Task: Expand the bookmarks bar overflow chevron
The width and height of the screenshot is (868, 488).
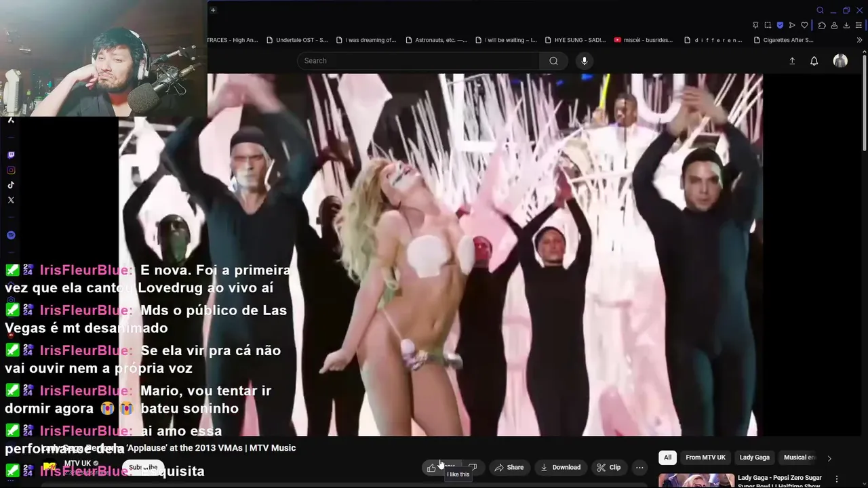Action: pos(860,40)
